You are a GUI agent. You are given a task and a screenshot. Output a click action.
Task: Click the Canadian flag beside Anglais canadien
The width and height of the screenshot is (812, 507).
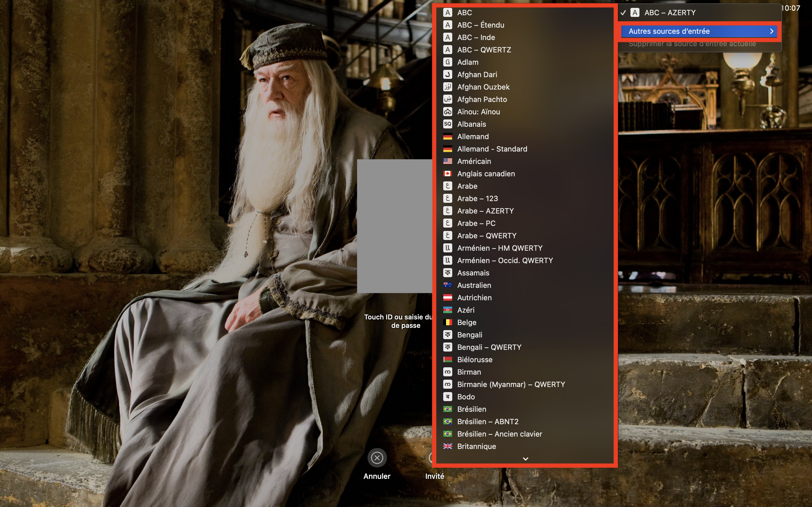[x=448, y=174]
